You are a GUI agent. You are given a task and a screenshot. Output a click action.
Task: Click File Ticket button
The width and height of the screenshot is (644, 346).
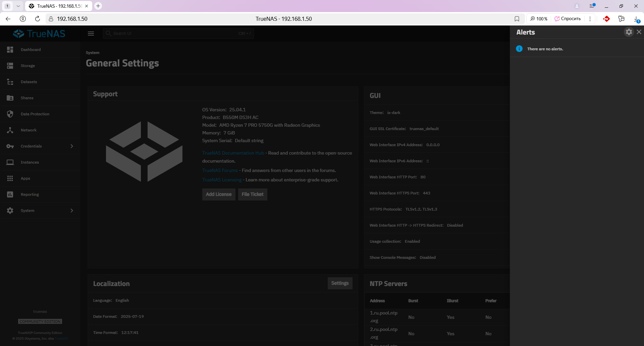[x=253, y=194]
